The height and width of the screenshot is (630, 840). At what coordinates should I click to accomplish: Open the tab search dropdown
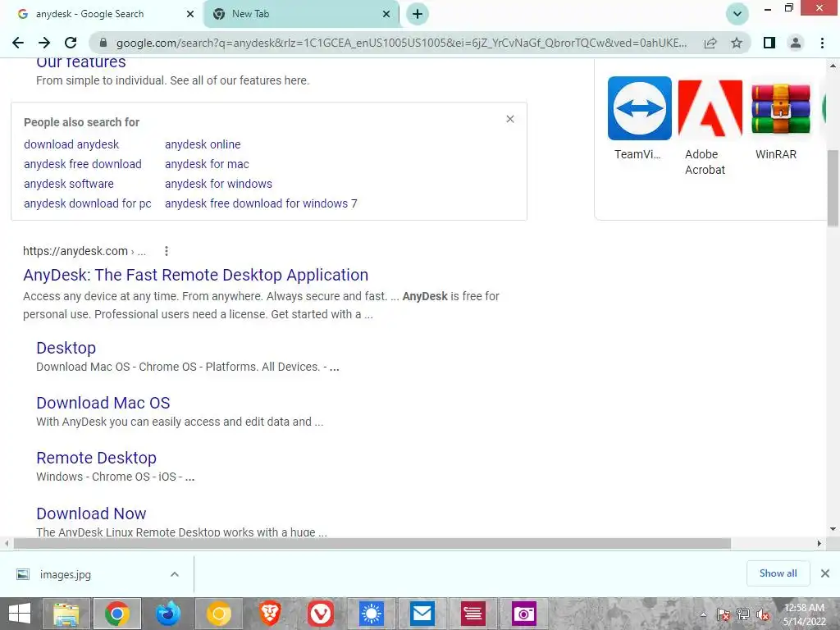pyautogui.click(x=737, y=14)
